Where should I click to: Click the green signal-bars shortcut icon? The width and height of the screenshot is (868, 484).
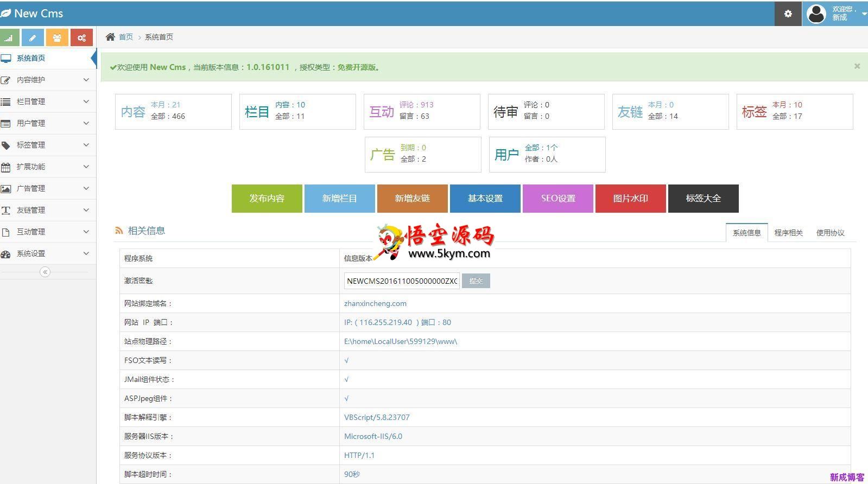[x=9, y=37]
